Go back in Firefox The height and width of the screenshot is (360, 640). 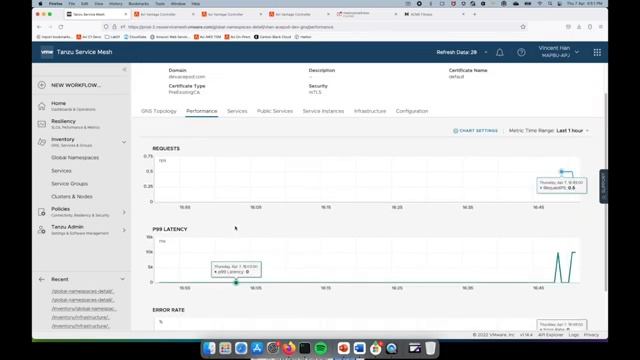39,27
